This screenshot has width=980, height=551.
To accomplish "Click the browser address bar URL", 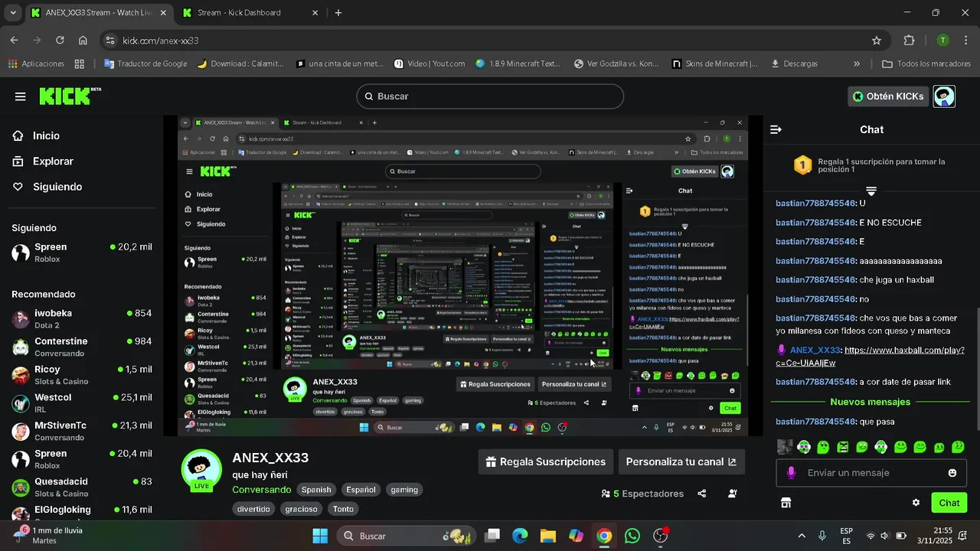I will point(161,41).
